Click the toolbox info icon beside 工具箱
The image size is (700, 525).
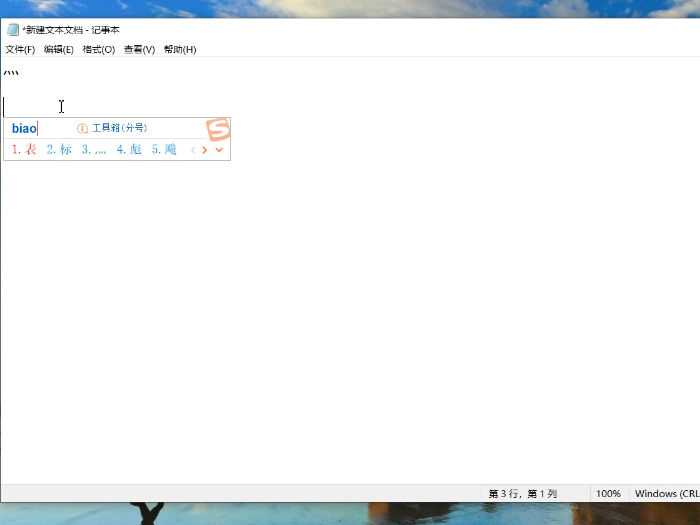click(82, 129)
